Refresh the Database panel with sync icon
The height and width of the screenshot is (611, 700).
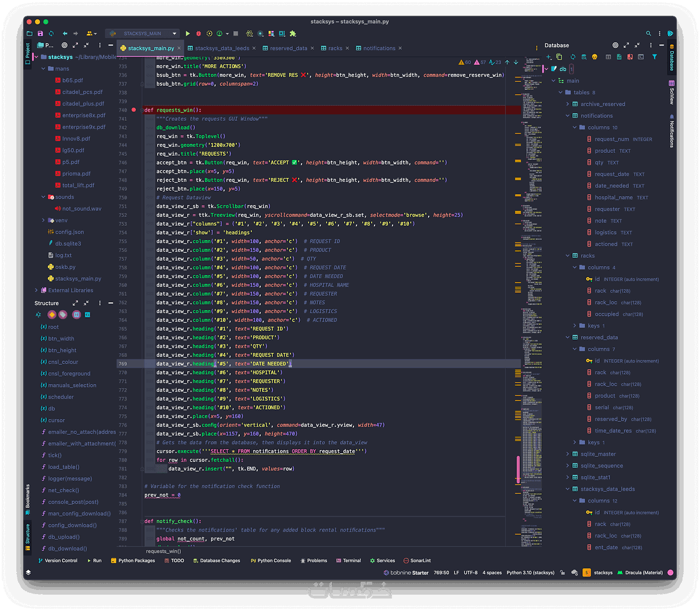pos(573,57)
